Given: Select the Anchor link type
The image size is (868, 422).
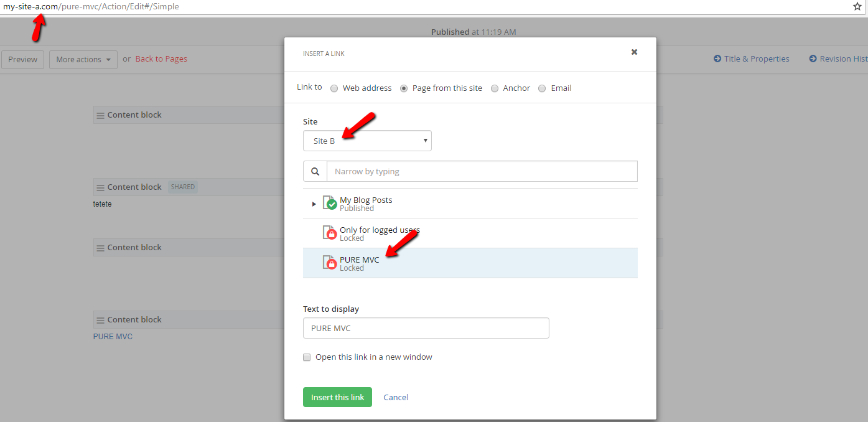Looking at the screenshot, I should [x=495, y=88].
